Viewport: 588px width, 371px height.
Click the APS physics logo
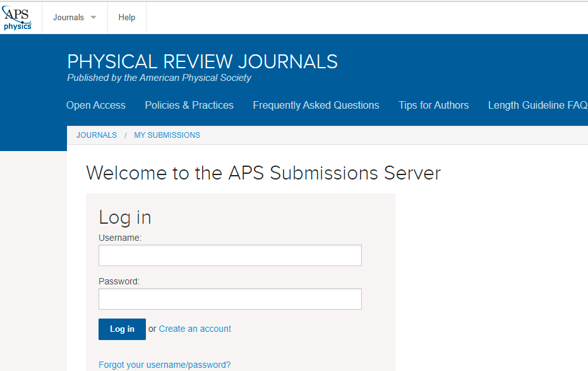coord(18,17)
